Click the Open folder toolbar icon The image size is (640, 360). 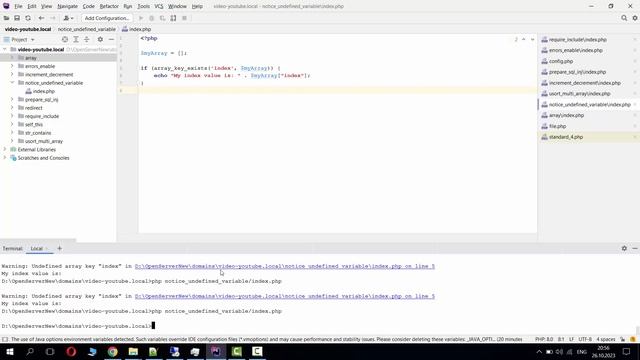(6, 18)
